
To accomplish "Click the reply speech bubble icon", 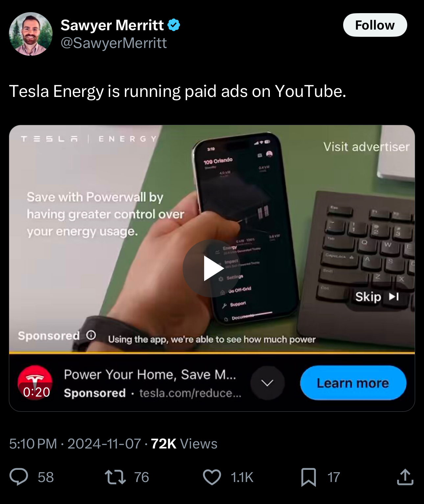I will [19, 477].
